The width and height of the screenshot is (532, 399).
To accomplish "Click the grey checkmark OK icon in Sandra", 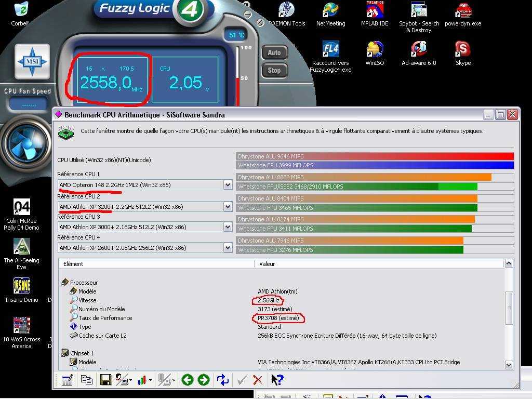I will click(x=242, y=380).
